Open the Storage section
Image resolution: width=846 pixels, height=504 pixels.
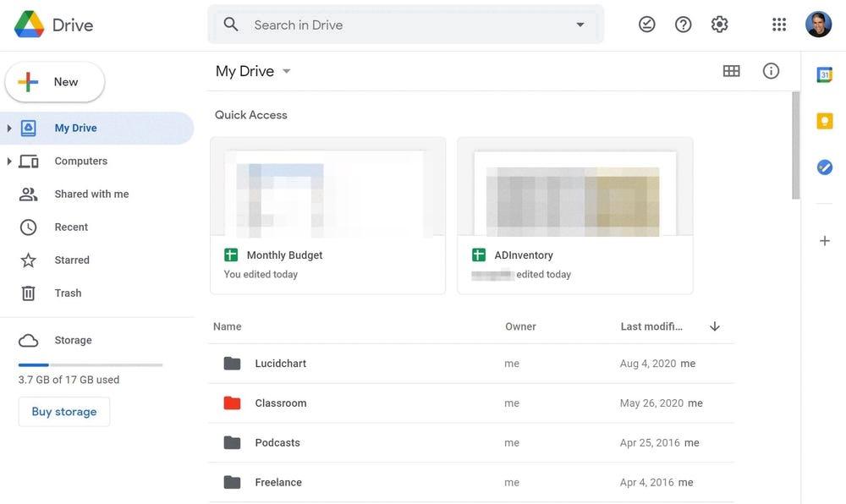coord(73,340)
